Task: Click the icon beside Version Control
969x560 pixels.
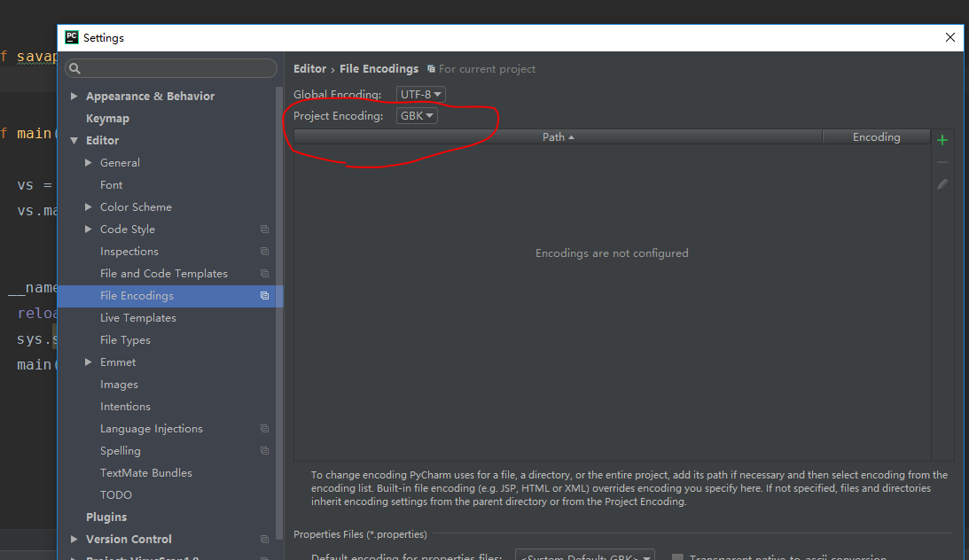Action: [x=264, y=539]
